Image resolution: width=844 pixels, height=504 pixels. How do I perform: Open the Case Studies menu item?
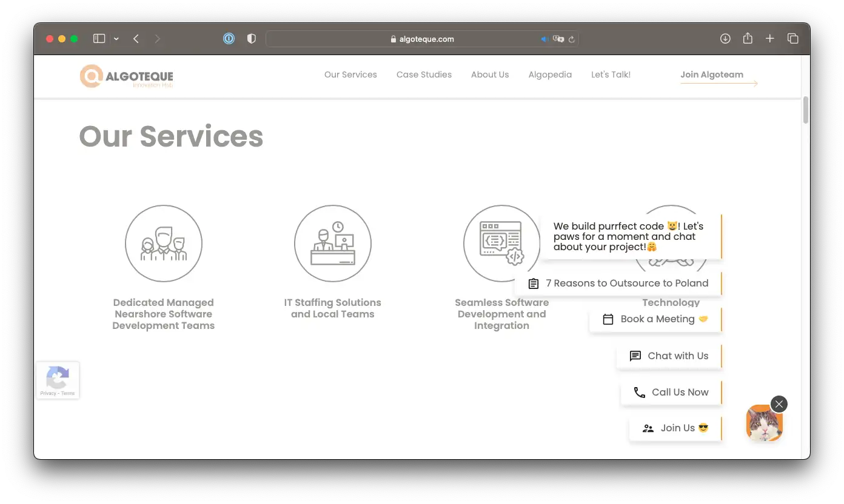(424, 75)
